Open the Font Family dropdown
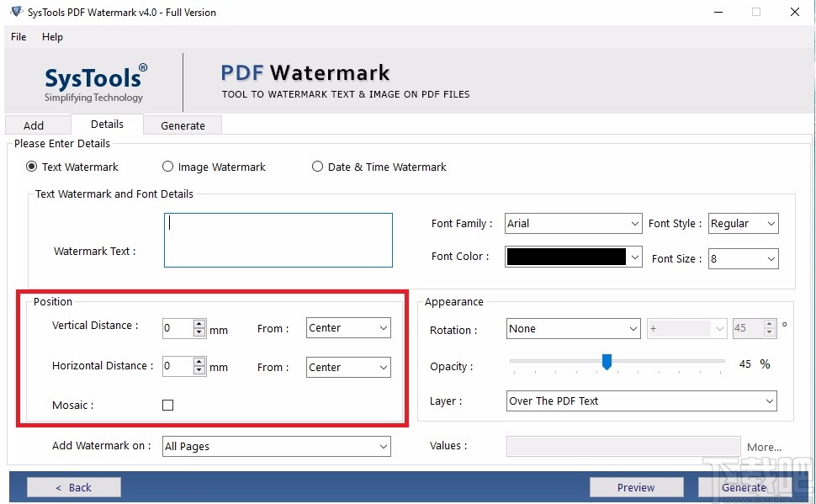 pos(635,223)
